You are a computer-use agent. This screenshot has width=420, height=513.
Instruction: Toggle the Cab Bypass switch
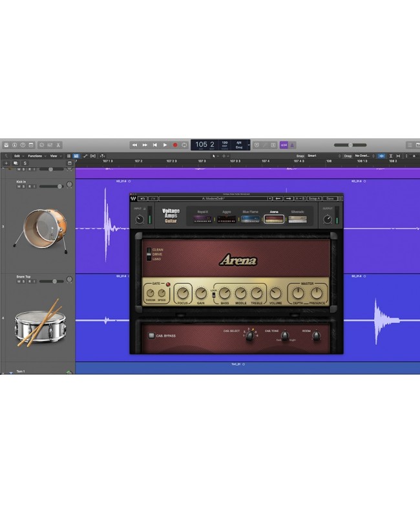[151, 336]
